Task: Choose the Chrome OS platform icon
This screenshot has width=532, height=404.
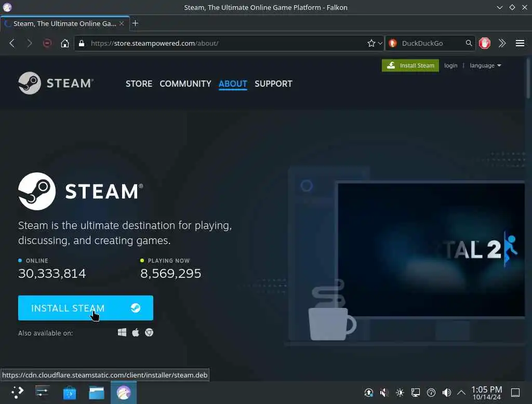Action: 149,332
